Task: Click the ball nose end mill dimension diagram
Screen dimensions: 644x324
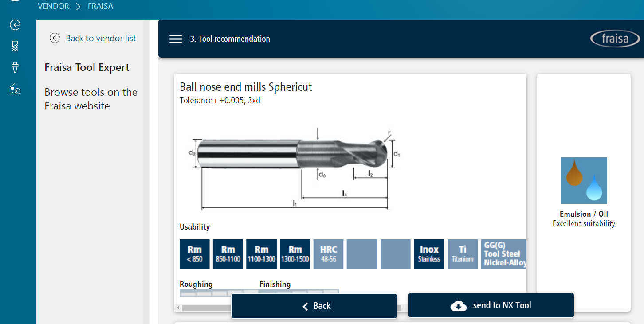Action: [x=295, y=169]
